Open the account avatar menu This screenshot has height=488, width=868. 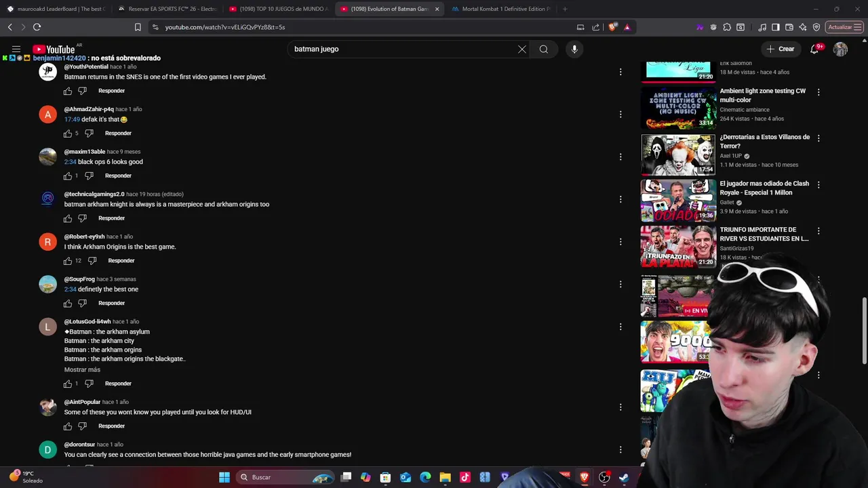click(840, 49)
